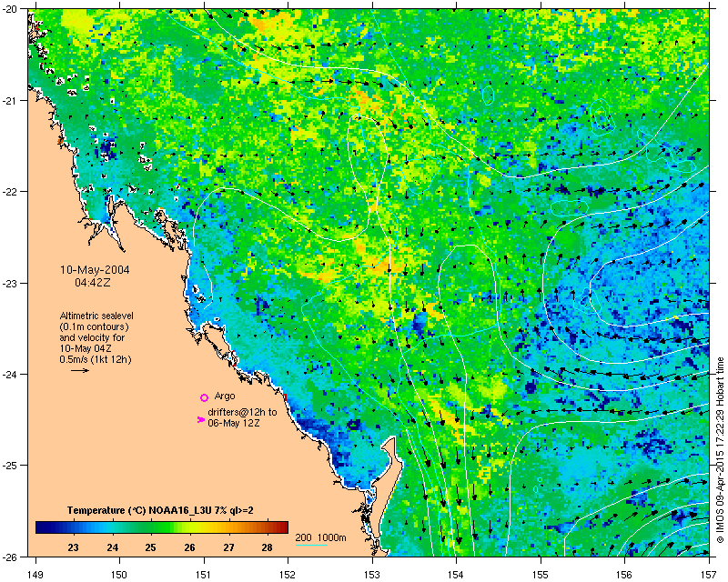Click the '23' colorbar tick label
728x582 pixels.
(x=73, y=547)
